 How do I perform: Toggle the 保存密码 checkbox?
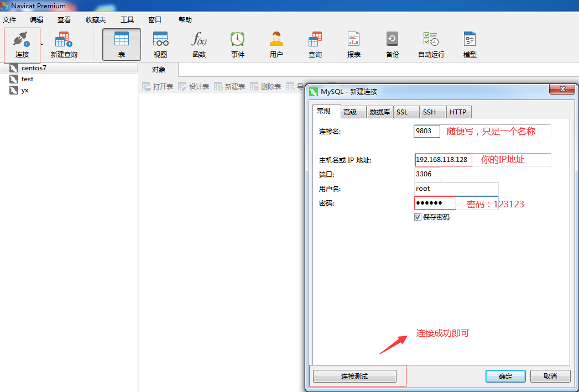[x=418, y=217]
